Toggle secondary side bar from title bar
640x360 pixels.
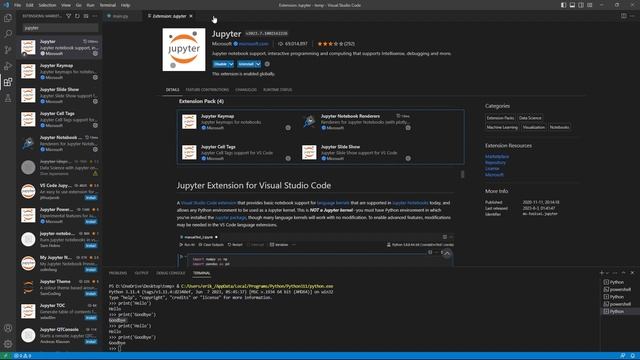[x=581, y=5]
